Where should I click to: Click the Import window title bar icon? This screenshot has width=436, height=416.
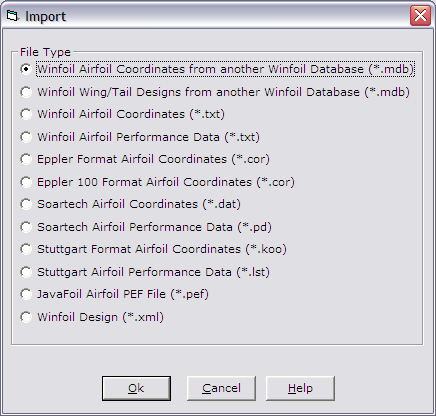(x=13, y=16)
